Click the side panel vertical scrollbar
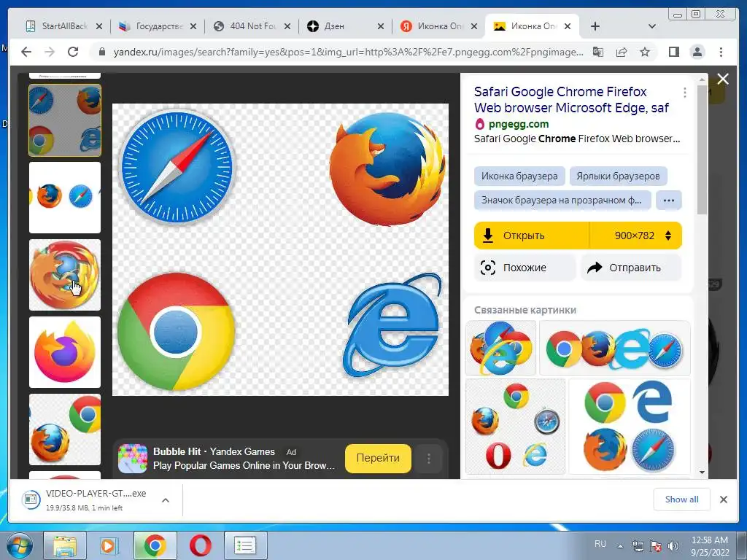 click(702, 150)
